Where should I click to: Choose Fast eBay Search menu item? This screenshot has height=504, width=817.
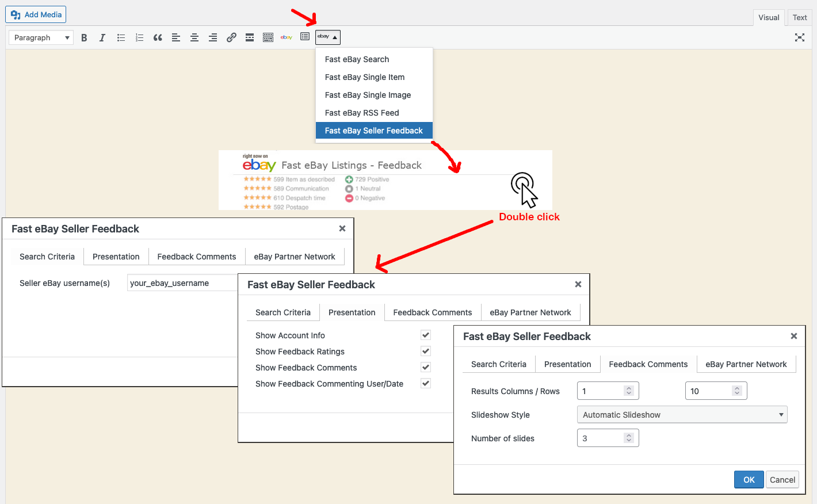click(x=374, y=59)
